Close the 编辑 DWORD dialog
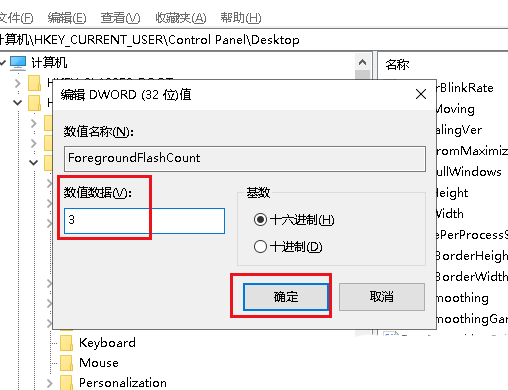 (x=421, y=94)
